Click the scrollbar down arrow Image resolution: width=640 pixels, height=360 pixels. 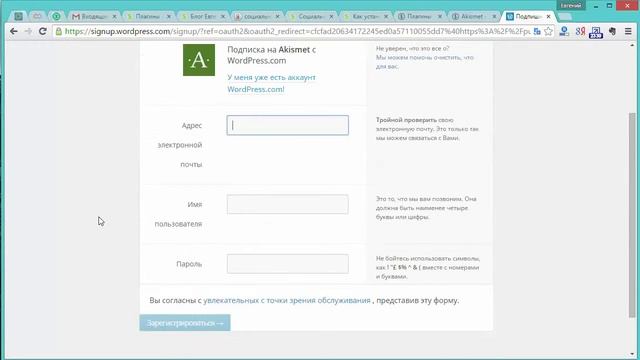pos(632,354)
